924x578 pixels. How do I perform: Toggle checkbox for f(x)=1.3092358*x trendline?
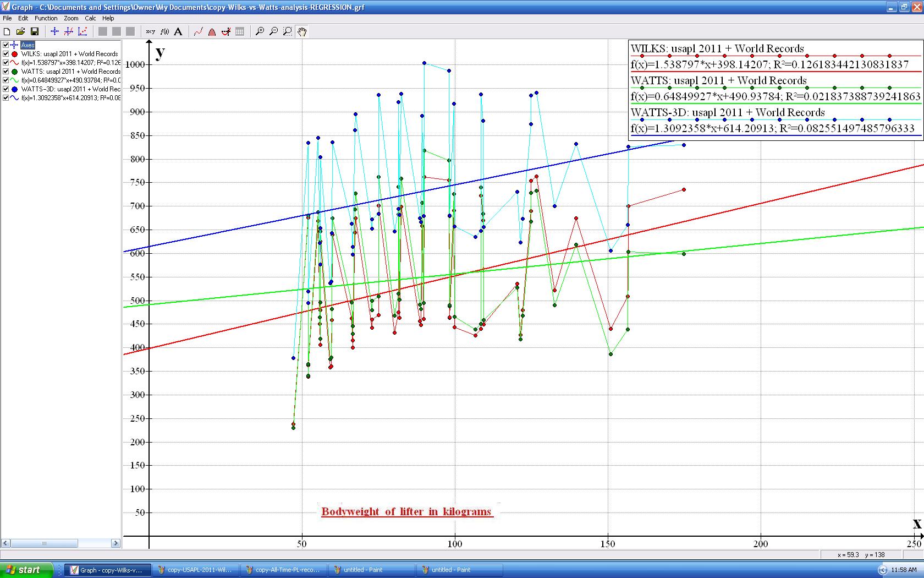pos(6,98)
